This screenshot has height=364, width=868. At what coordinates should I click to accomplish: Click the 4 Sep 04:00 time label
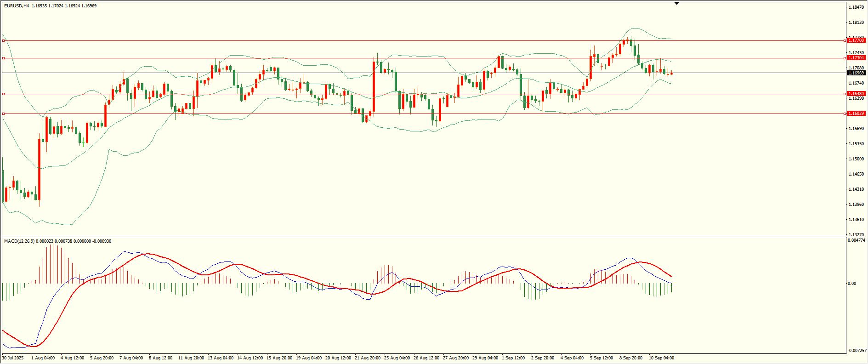[572, 358]
